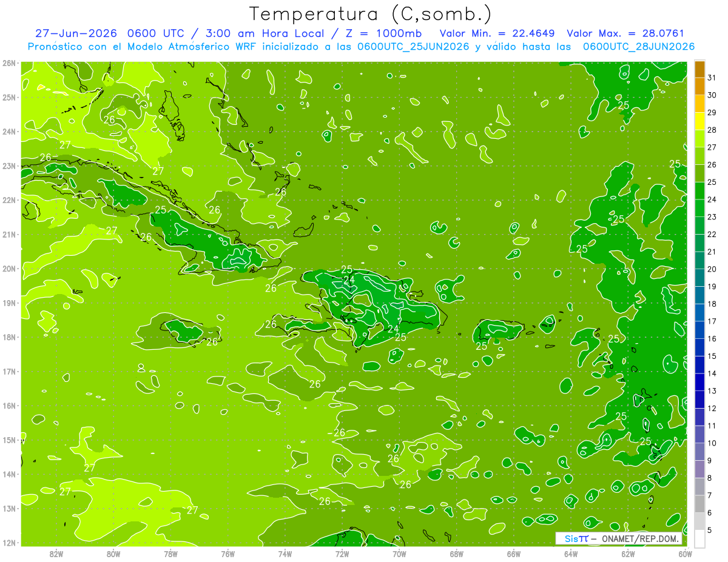Click the Sistt ONAMET/REP.DOM. logo box
Viewport: 728px width, 562px height.
619,539
